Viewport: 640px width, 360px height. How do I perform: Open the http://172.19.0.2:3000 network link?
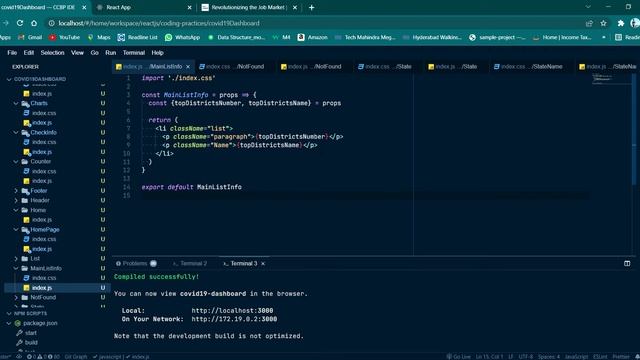(234, 319)
